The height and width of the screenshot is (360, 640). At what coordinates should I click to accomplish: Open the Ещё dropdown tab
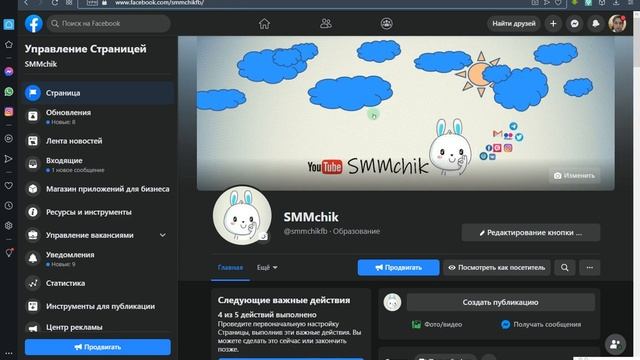pyautogui.click(x=267, y=268)
